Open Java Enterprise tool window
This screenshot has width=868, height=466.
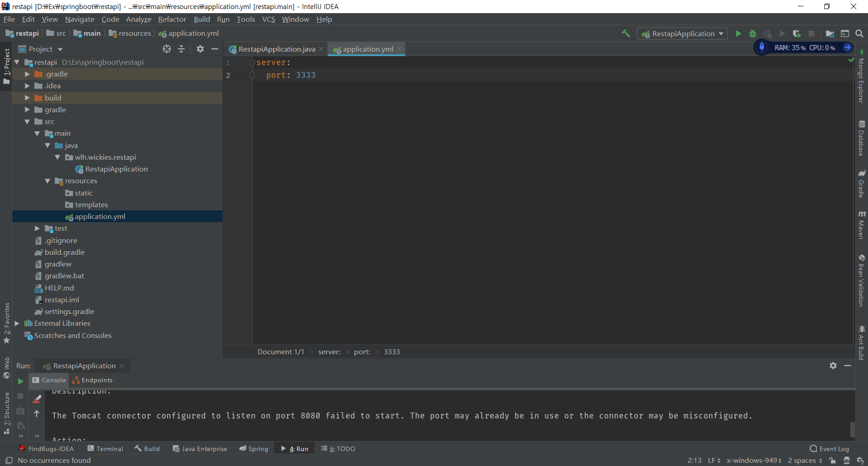coord(200,449)
